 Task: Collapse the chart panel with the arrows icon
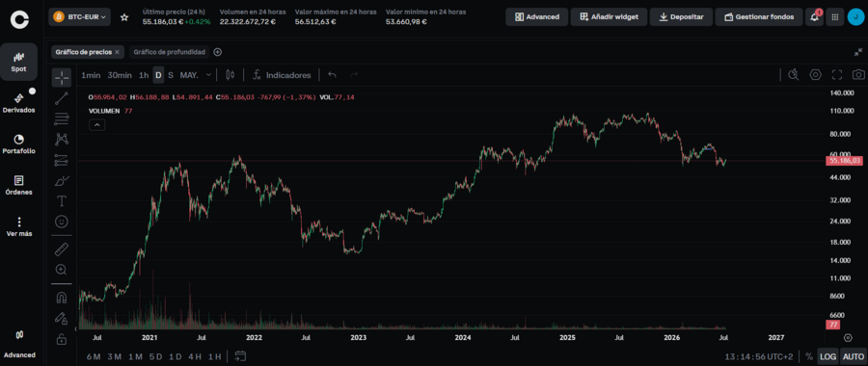(x=858, y=52)
